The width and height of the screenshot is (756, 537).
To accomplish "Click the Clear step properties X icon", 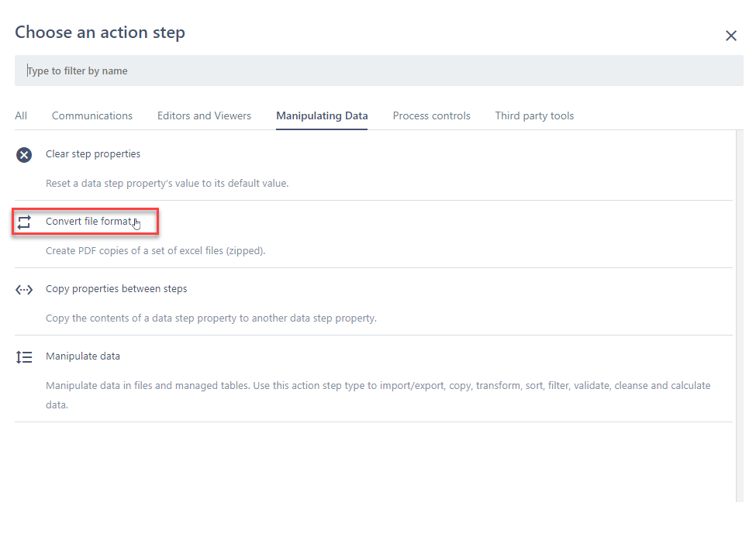I will (x=24, y=155).
